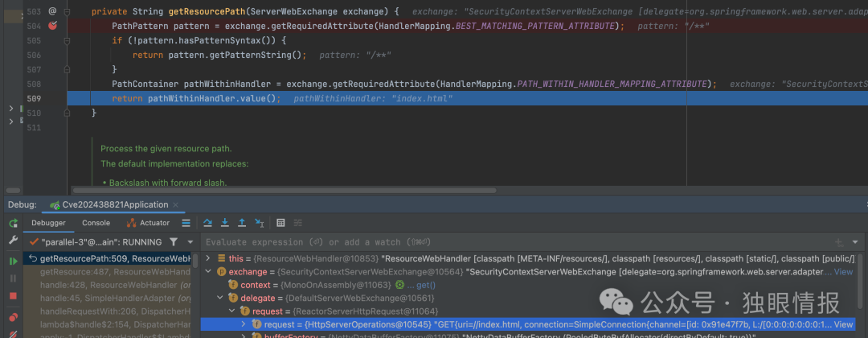Pause the running program
The image size is (868, 338).
coord(13,278)
